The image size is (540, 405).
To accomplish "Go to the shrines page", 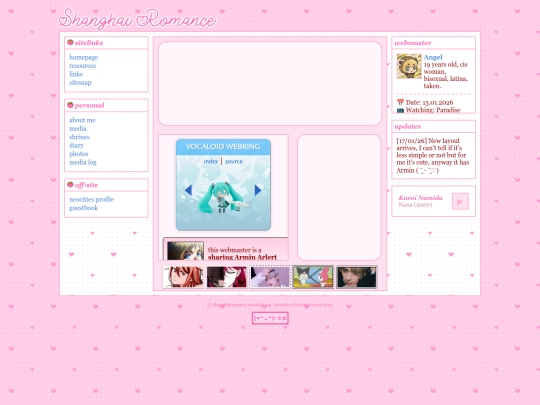I will point(79,137).
